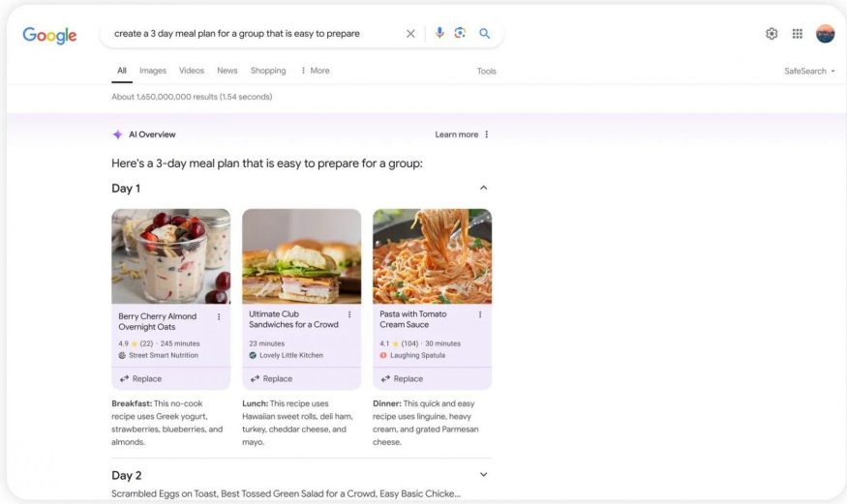
Task: Collapse the Day 1 section
Action: pos(484,188)
